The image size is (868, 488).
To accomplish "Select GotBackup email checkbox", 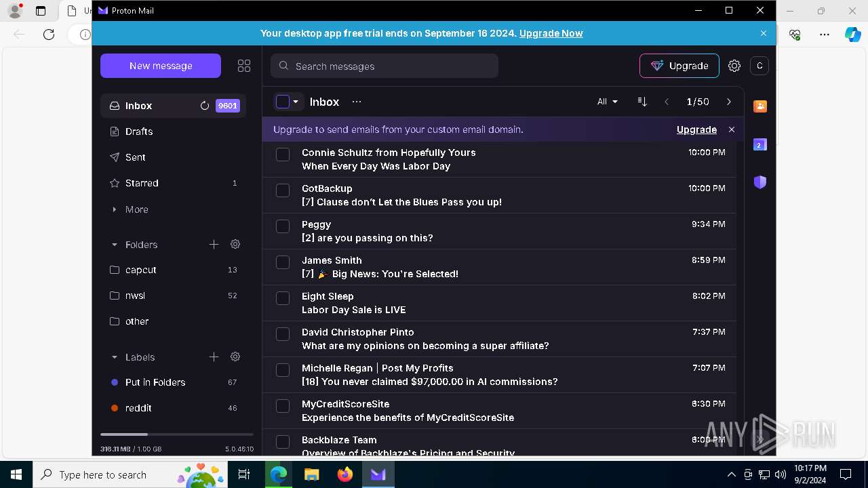I will tap(283, 190).
